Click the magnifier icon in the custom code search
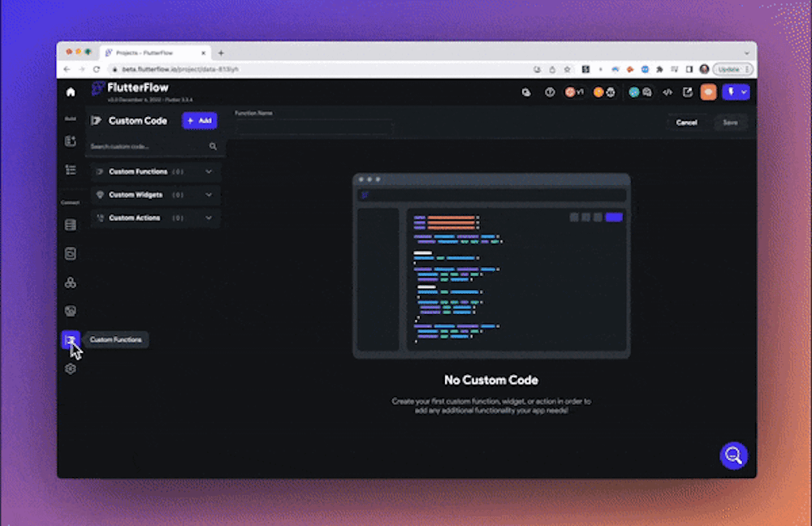812x526 pixels. coord(213,146)
